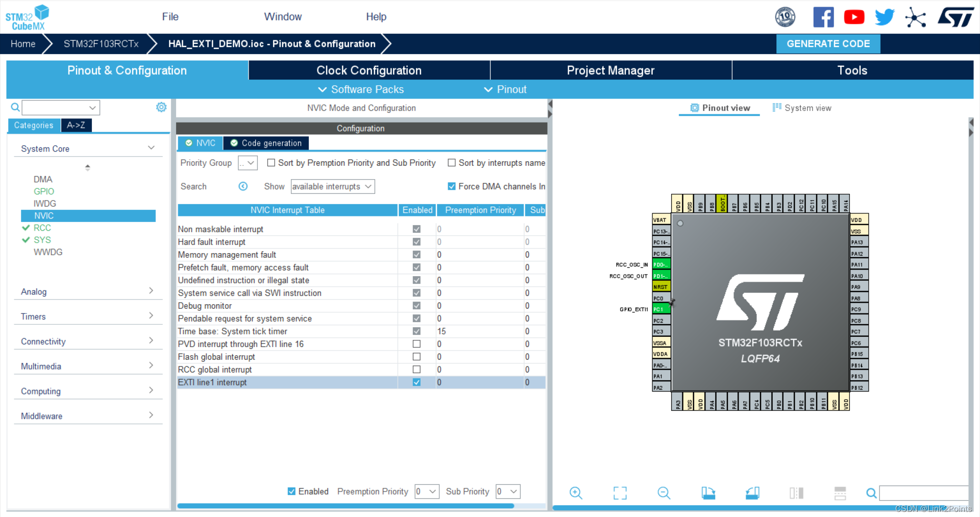
Task: Select the green PC1 pin on the chip
Action: click(661, 309)
